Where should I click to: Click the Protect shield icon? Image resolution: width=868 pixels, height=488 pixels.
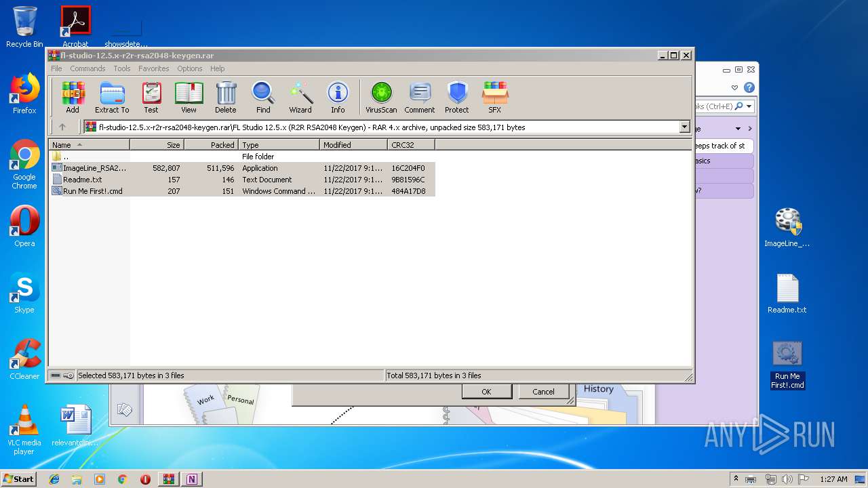click(x=457, y=98)
